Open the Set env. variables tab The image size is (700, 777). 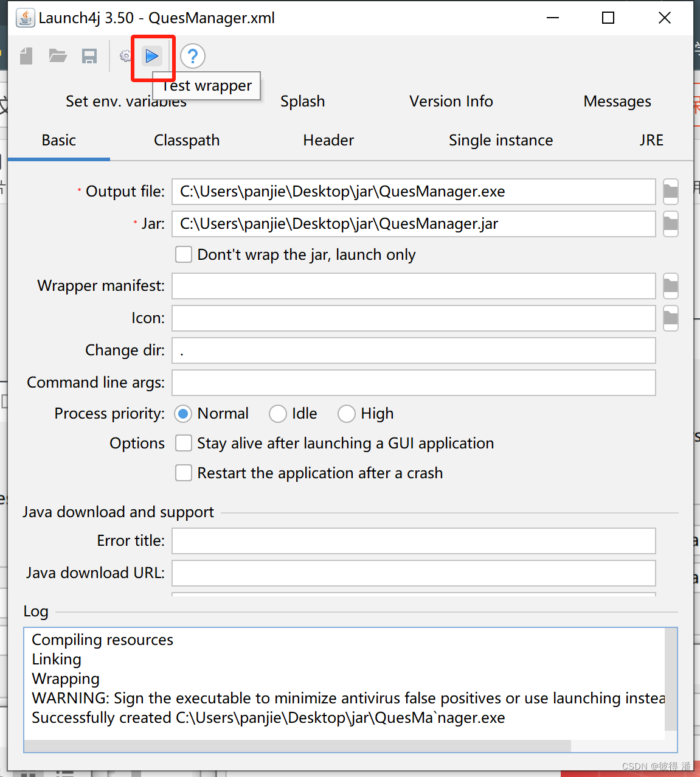coord(126,102)
